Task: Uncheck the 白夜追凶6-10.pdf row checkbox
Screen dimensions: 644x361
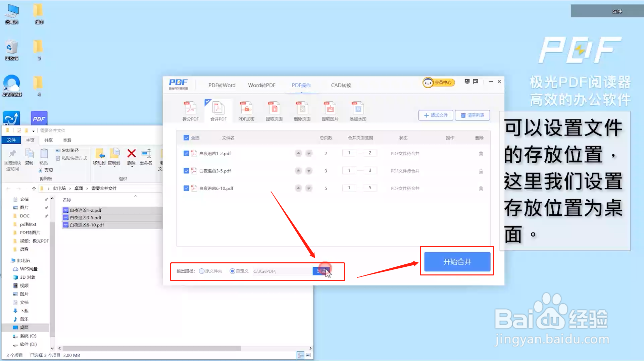Action: click(186, 188)
